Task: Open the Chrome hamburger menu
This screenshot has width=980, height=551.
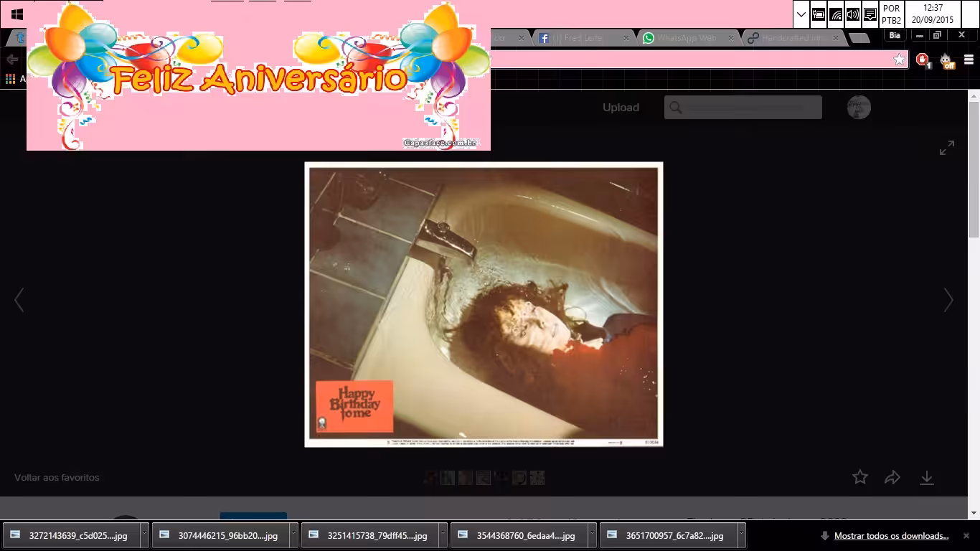Action: pyautogui.click(x=969, y=60)
